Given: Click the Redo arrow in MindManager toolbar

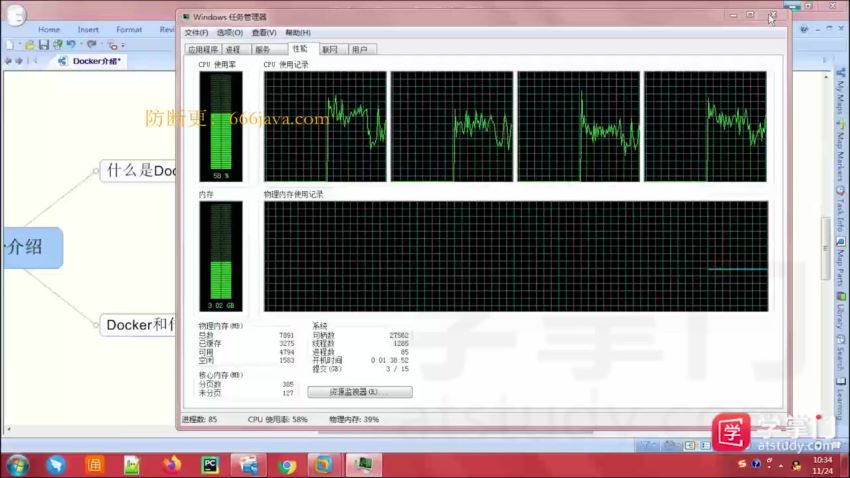Looking at the screenshot, I should (92, 44).
